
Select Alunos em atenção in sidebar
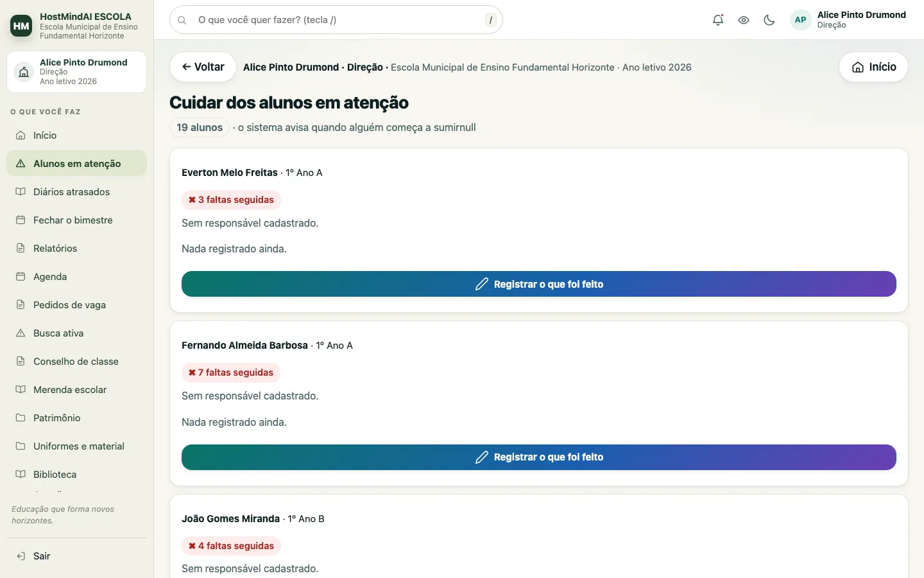pos(76,164)
